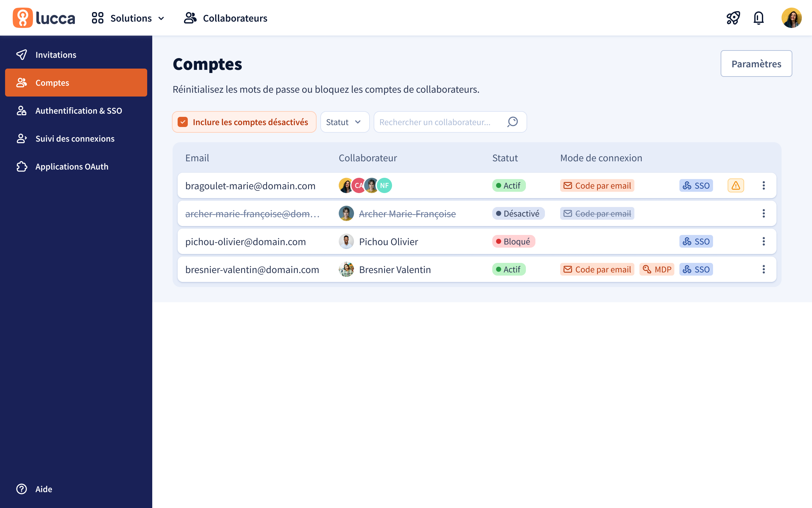The image size is (812, 508).
Task: Click the Désactivé status badge
Action: tap(518, 213)
